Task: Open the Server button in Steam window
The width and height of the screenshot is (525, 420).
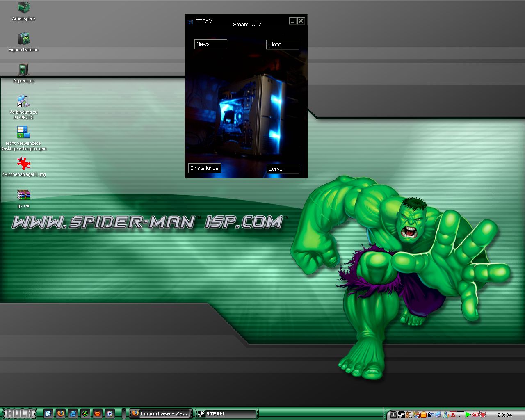Action: tap(283, 169)
